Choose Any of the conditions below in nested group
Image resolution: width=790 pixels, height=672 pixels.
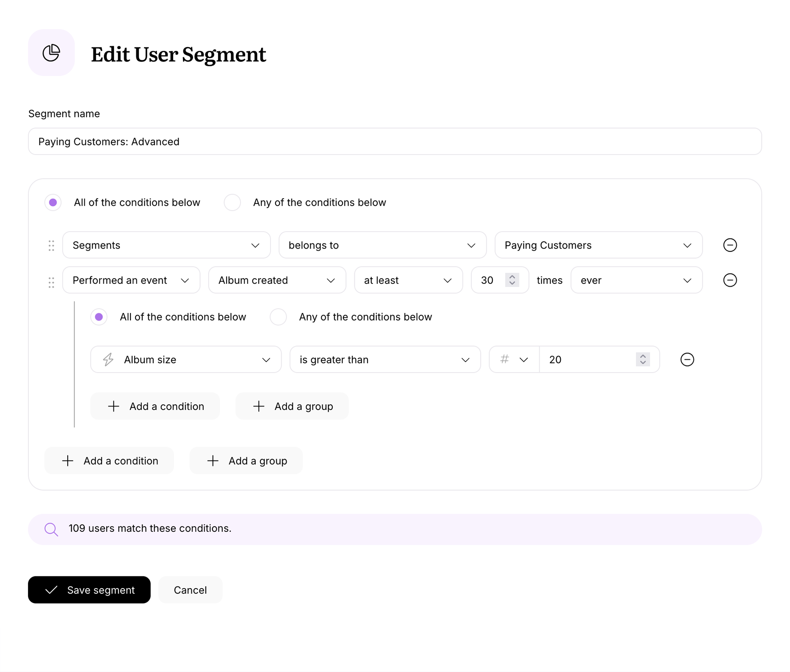pos(278,317)
